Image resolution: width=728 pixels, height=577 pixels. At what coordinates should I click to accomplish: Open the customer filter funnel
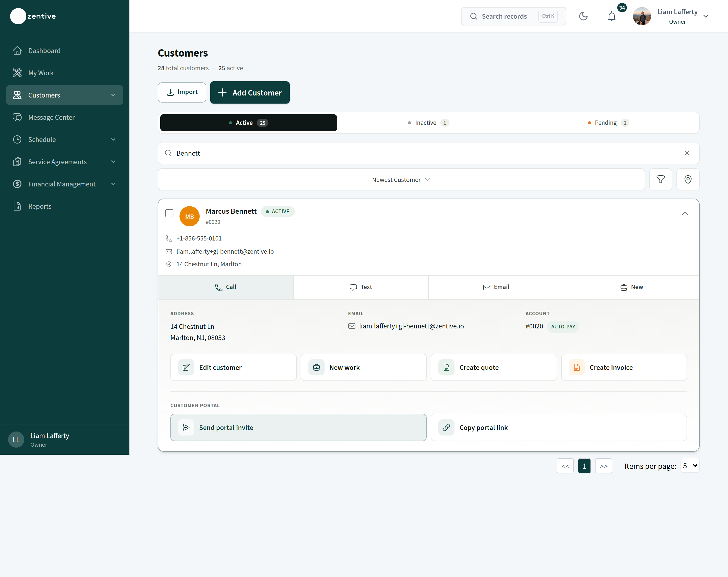pyautogui.click(x=661, y=180)
